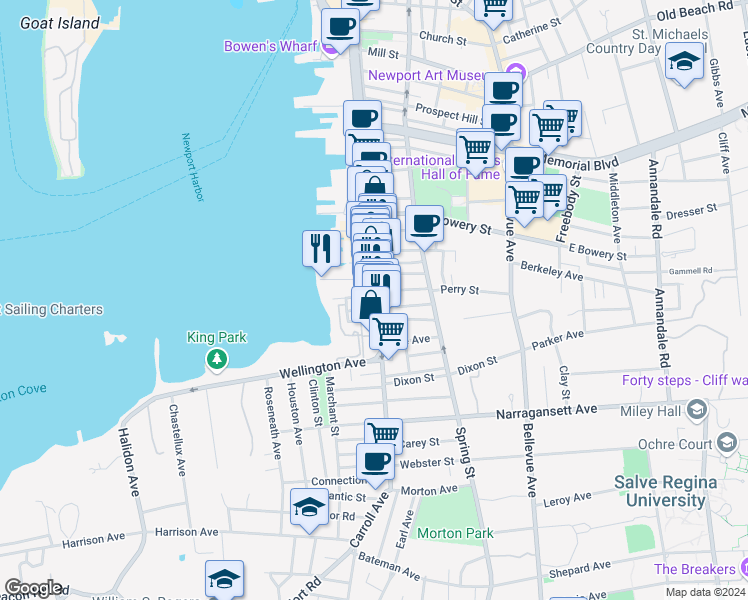Click the Goat Island label
Screen dimensions: 748x600
(60, 23)
